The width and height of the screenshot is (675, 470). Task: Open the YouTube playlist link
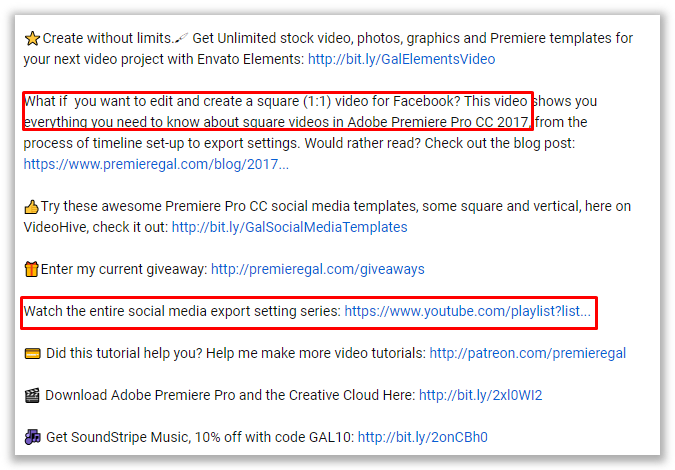[468, 311]
